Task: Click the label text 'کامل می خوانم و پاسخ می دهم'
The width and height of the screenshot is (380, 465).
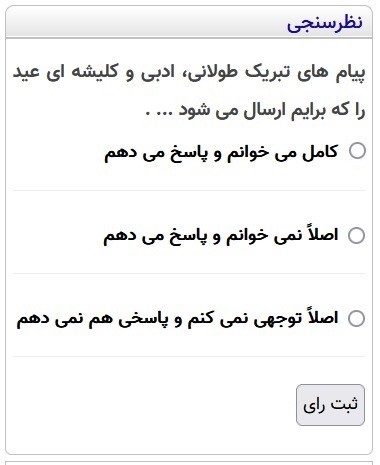Action: click(x=221, y=153)
